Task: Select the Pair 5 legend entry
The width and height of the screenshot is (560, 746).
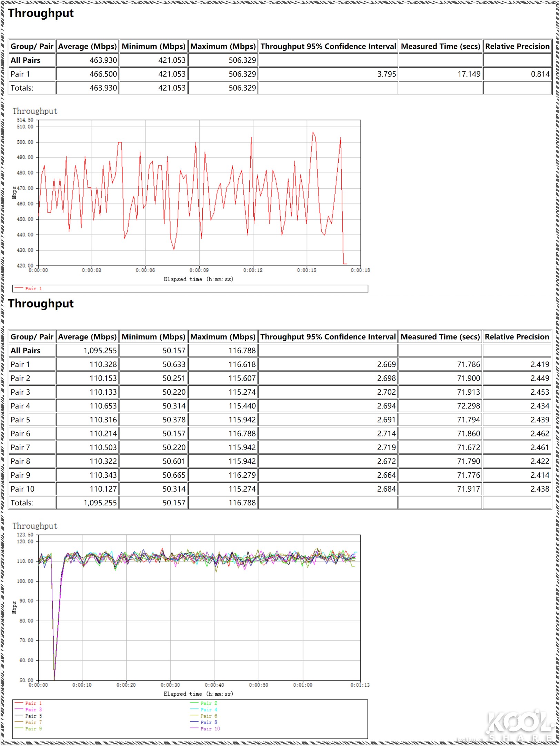Action: click(x=33, y=716)
